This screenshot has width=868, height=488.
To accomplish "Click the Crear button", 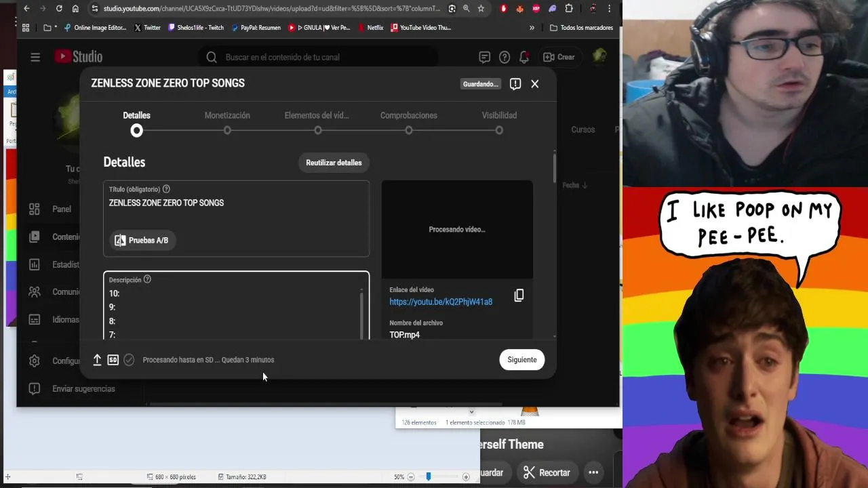I will click(559, 57).
